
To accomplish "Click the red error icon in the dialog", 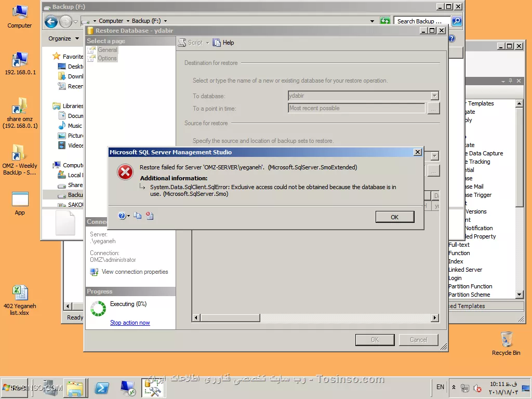I will click(x=125, y=172).
